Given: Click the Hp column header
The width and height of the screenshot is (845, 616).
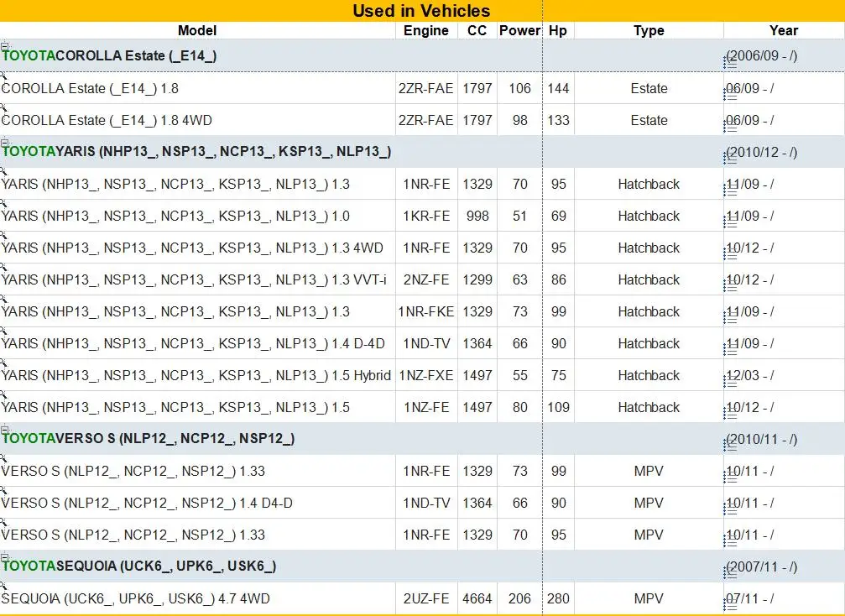Looking at the screenshot, I should pyautogui.click(x=558, y=31).
